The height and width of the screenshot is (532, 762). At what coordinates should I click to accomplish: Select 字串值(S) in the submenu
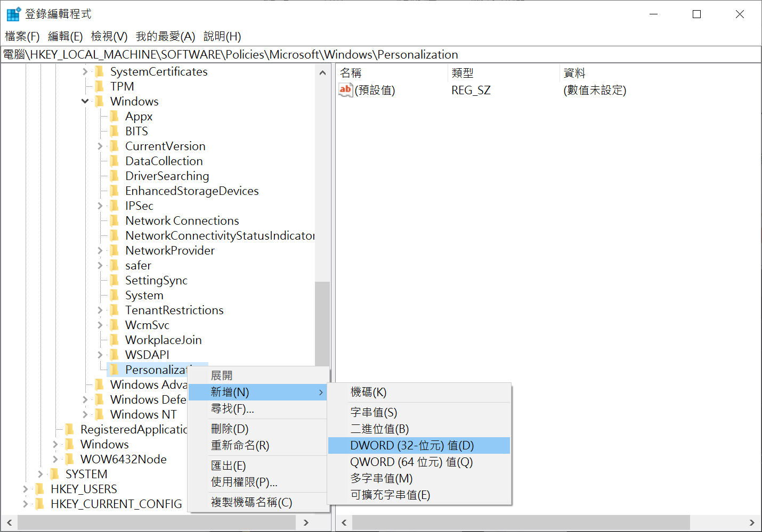click(x=419, y=413)
